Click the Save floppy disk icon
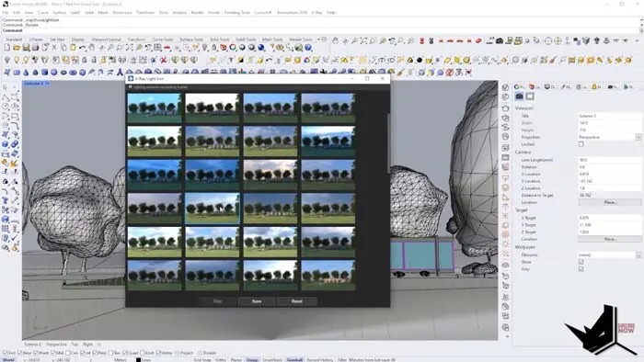 click(26, 48)
